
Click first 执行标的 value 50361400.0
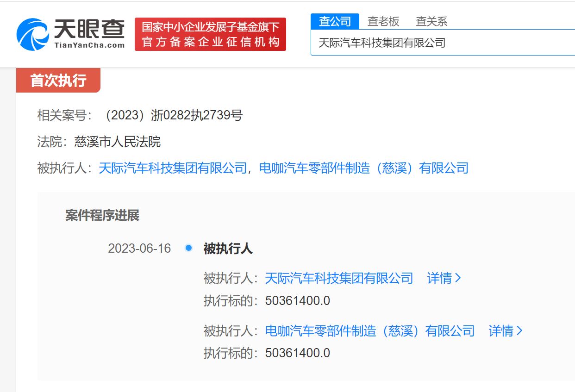[298, 301]
